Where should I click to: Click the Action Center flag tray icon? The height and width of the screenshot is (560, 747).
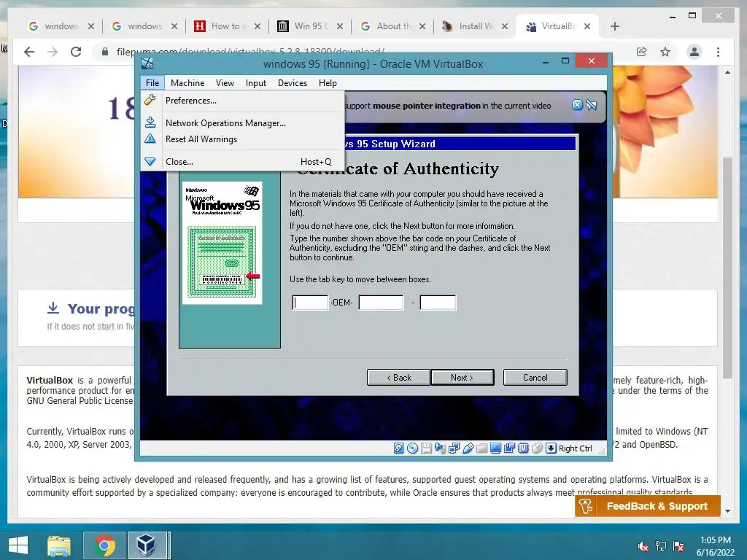click(x=678, y=545)
